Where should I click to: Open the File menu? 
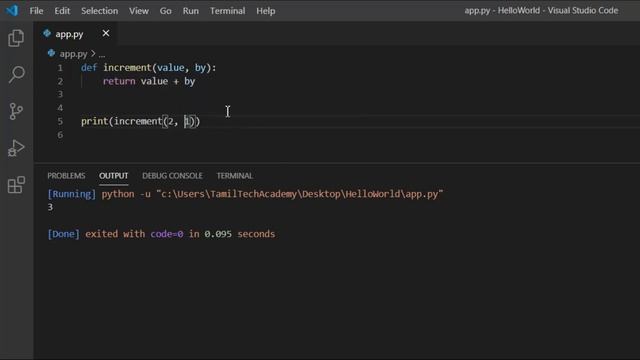(x=36, y=11)
